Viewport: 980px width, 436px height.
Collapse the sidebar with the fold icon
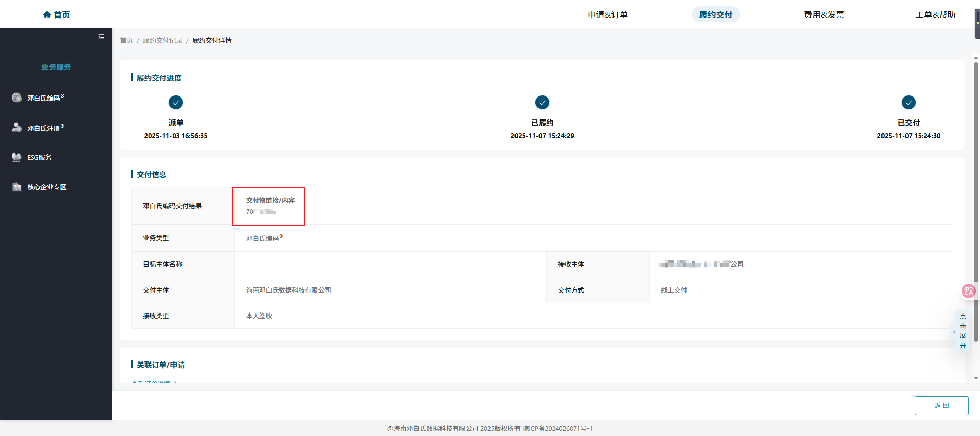pos(101,37)
